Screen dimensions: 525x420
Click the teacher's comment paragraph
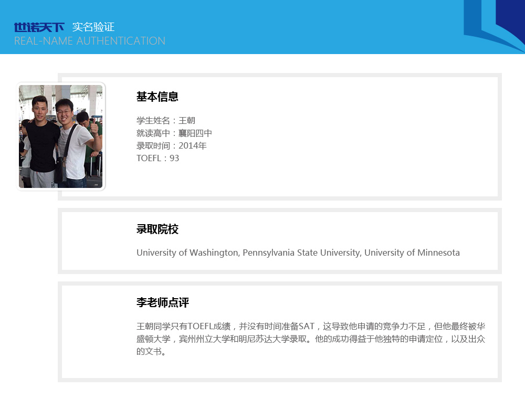point(310,339)
